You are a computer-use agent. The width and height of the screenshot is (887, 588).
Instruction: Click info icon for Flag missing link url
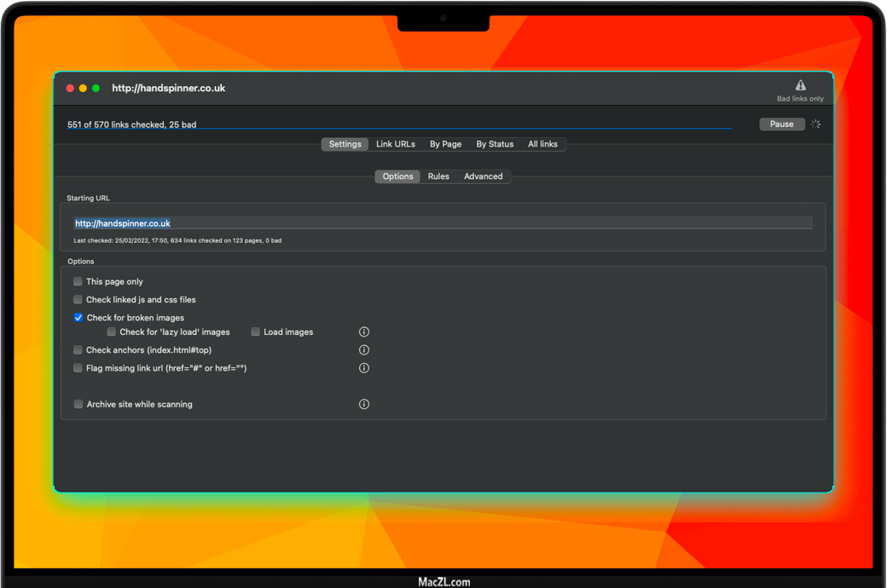tap(364, 368)
